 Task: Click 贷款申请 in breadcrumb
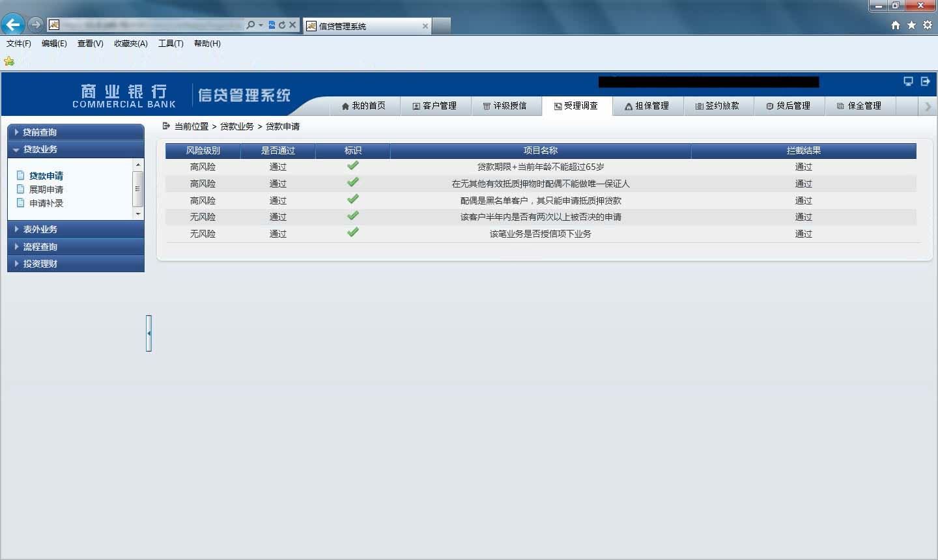(x=283, y=126)
